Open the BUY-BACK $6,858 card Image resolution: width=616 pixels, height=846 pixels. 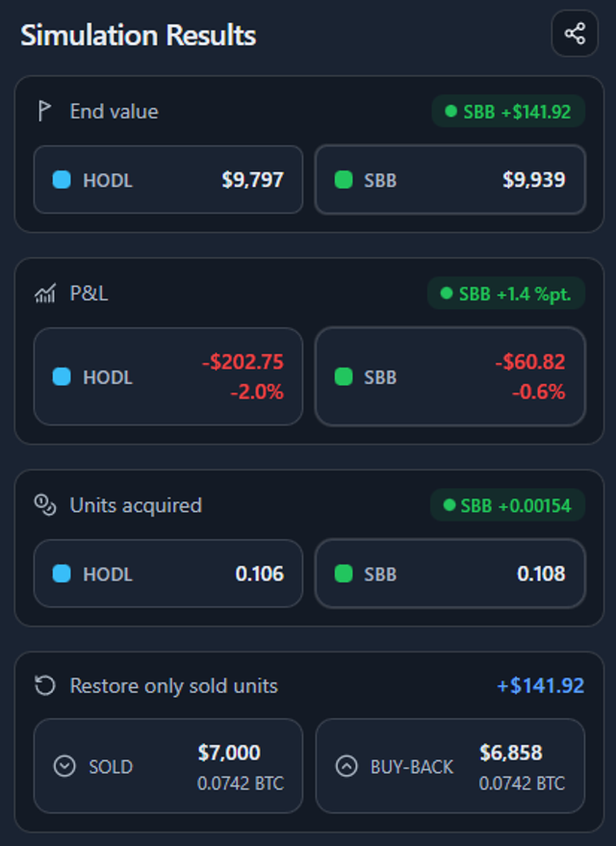point(449,766)
